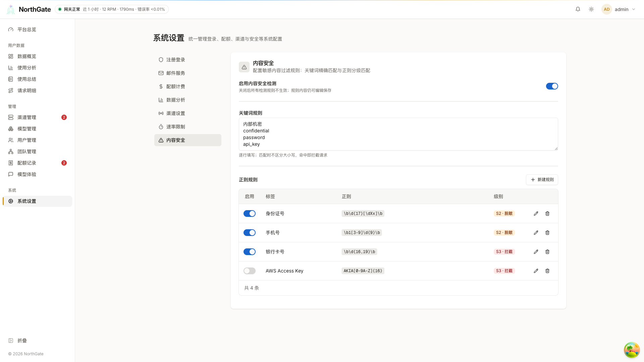Open 模型体验 in sidebar

pyautogui.click(x=37, y=174)
